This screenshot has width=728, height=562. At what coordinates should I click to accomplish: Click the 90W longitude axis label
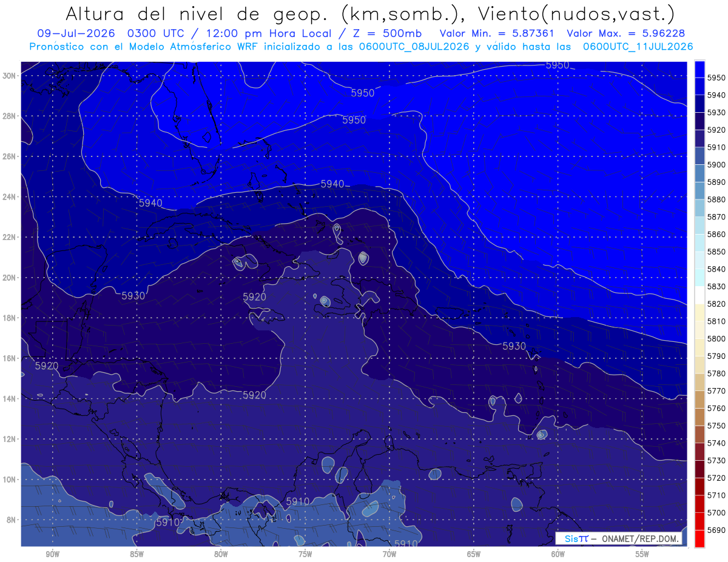[x=52, y=554]
